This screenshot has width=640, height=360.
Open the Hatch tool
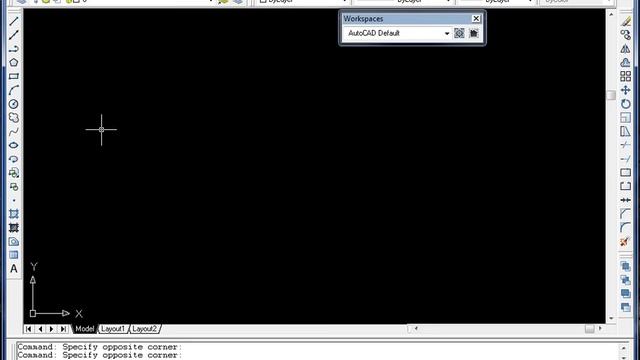pos(13,214)
